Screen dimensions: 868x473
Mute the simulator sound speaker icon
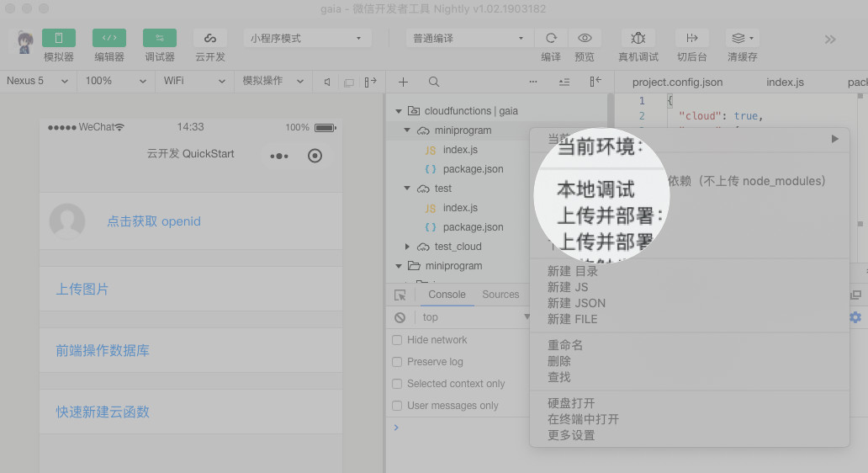[327, 82]
